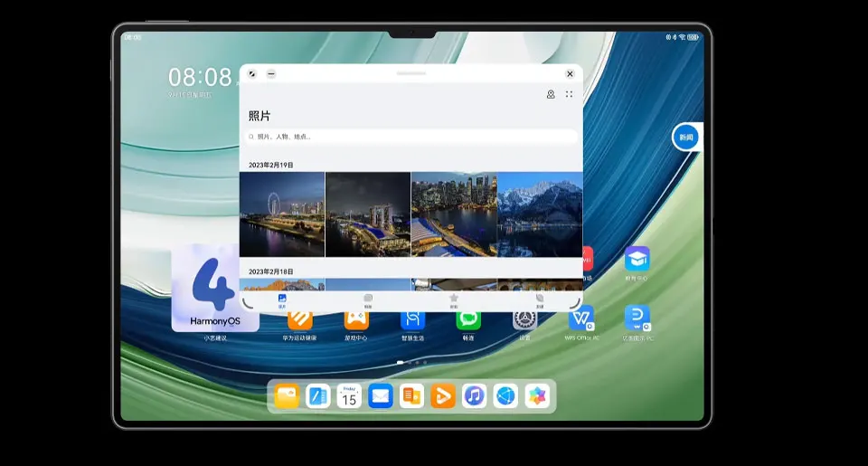Viewport: 868px width, 466px height.
Task: Open the Files app in the dock
Action: pos(287,396)
